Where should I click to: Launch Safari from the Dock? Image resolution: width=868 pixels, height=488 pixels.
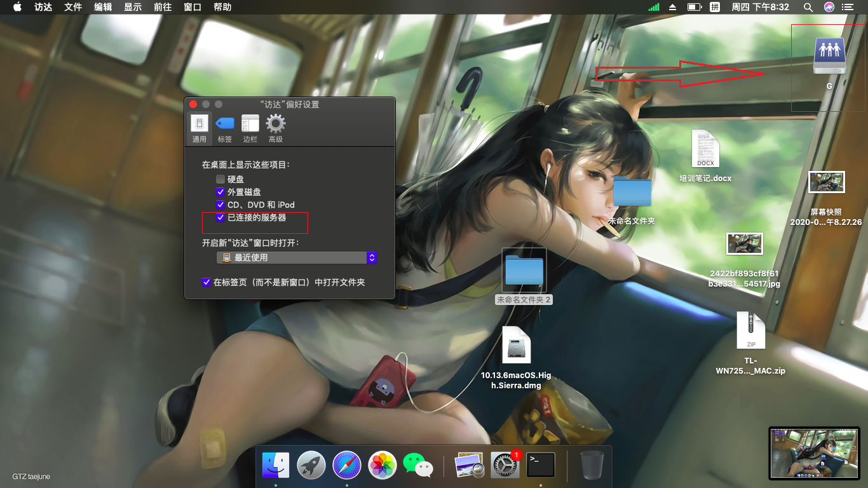[x=347, y=465]
